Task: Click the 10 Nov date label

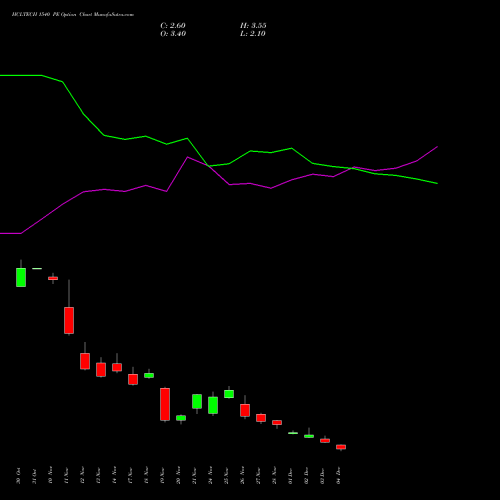Action: [50, 475]
